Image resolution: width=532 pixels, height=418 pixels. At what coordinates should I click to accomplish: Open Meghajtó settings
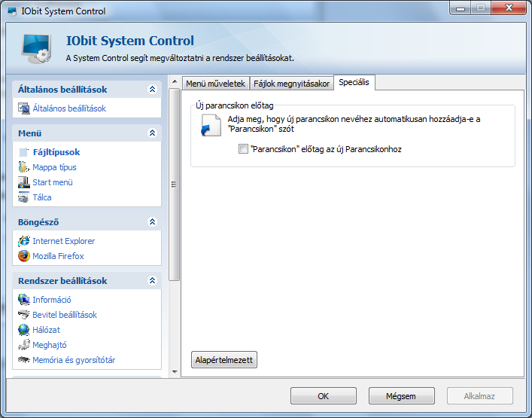point(50,345)
